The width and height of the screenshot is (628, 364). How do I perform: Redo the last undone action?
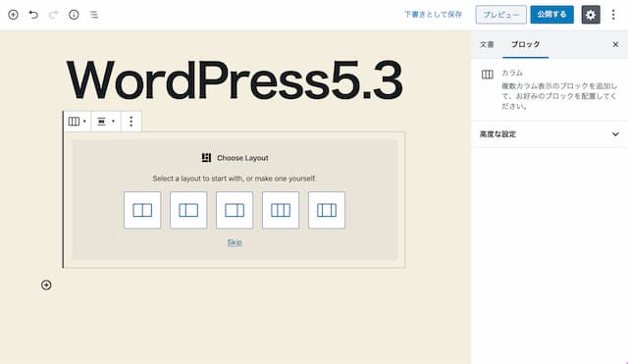[x=53, y=15]
